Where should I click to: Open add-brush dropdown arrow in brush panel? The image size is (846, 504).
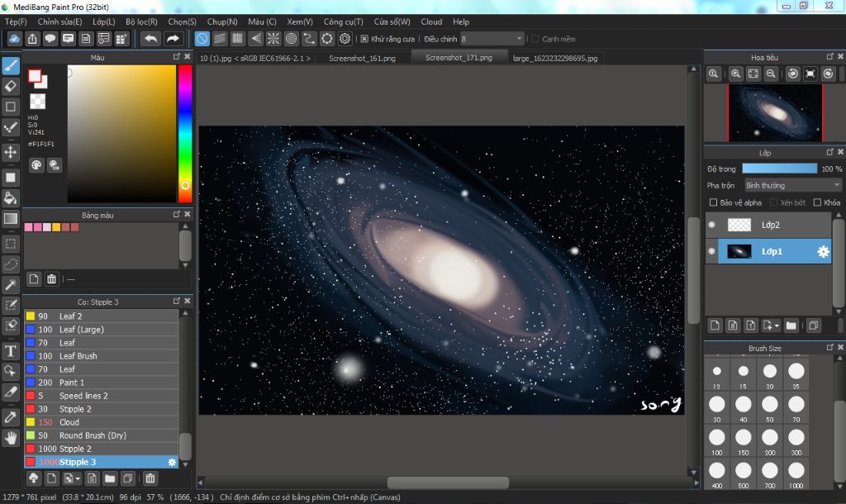78,478
